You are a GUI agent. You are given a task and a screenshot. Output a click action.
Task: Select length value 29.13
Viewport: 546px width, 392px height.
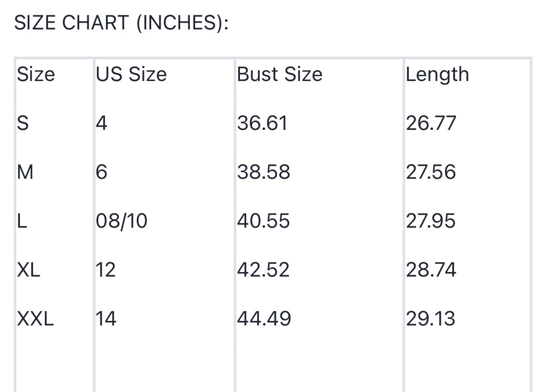[x=431, y=319]
